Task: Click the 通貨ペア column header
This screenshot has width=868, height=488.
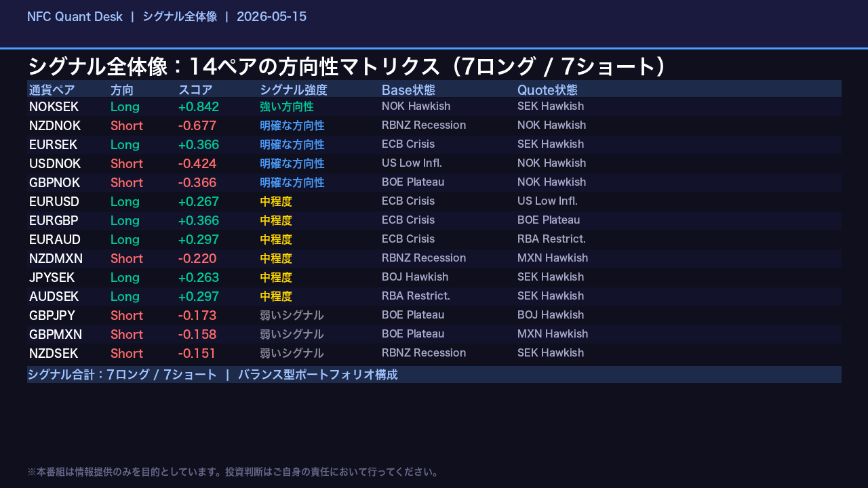Action: (52, 89)
